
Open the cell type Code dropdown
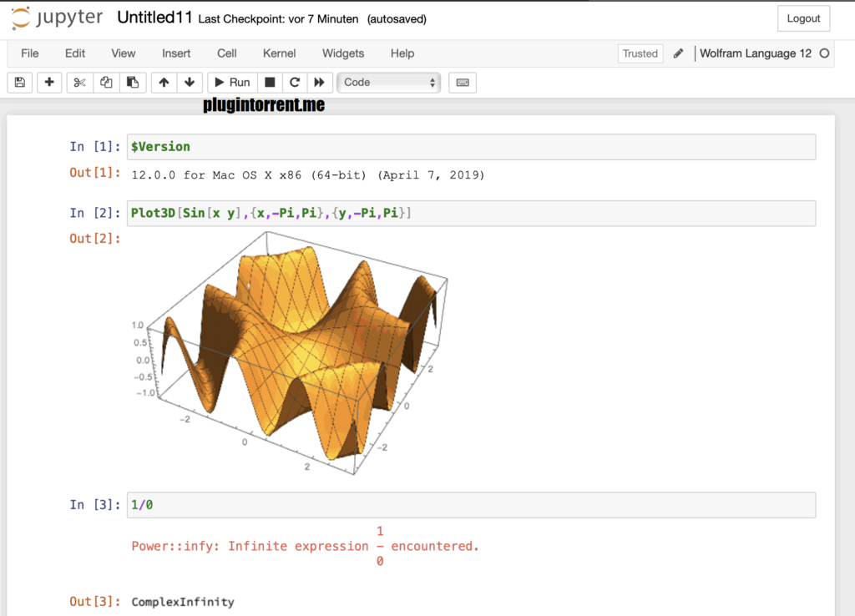pos(388,83)
